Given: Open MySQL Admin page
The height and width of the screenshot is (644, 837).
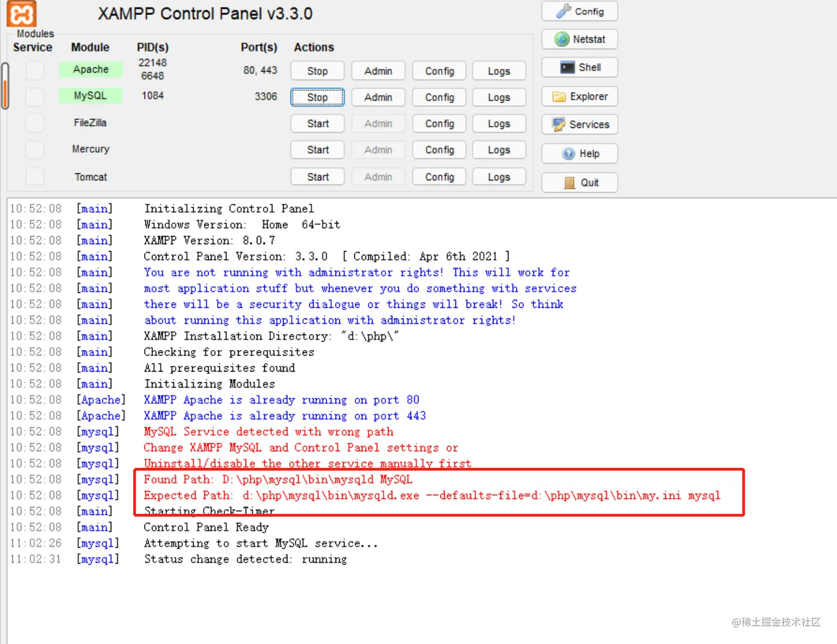Looking at the screenshot, I should click(378, 97).
